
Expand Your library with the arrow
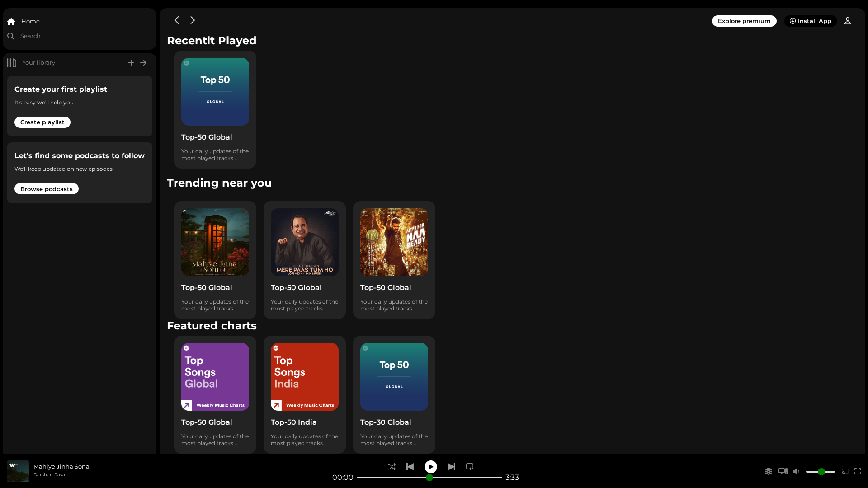coord(143,63)
